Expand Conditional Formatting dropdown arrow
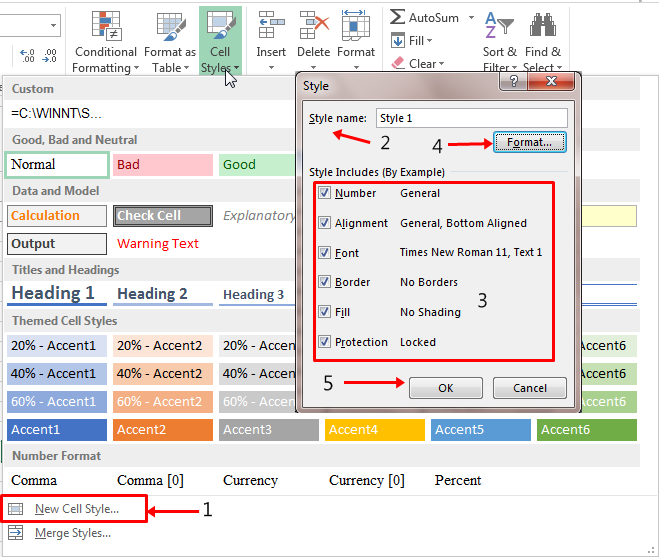 (137, 68)
